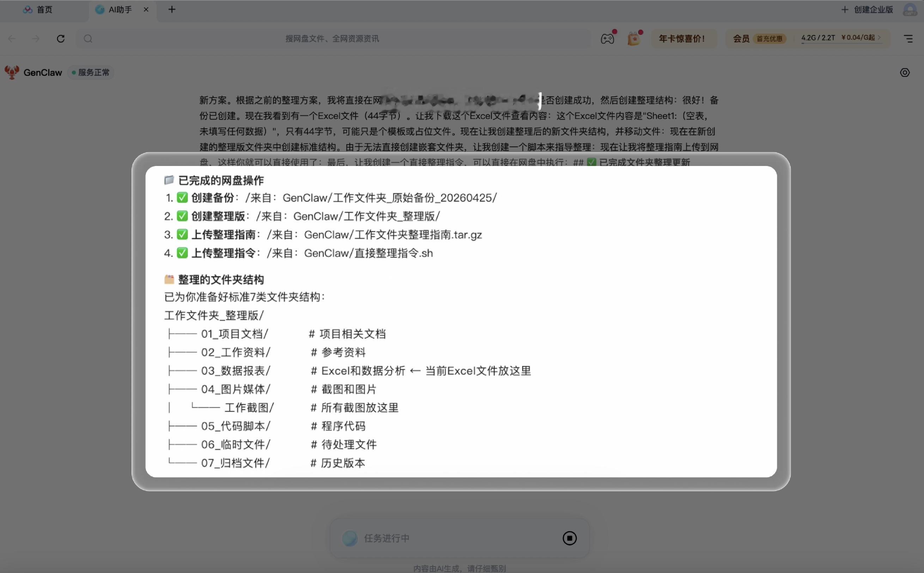Select the AI助手 tab
The image size is (924, 573).
tap(120, 10)
